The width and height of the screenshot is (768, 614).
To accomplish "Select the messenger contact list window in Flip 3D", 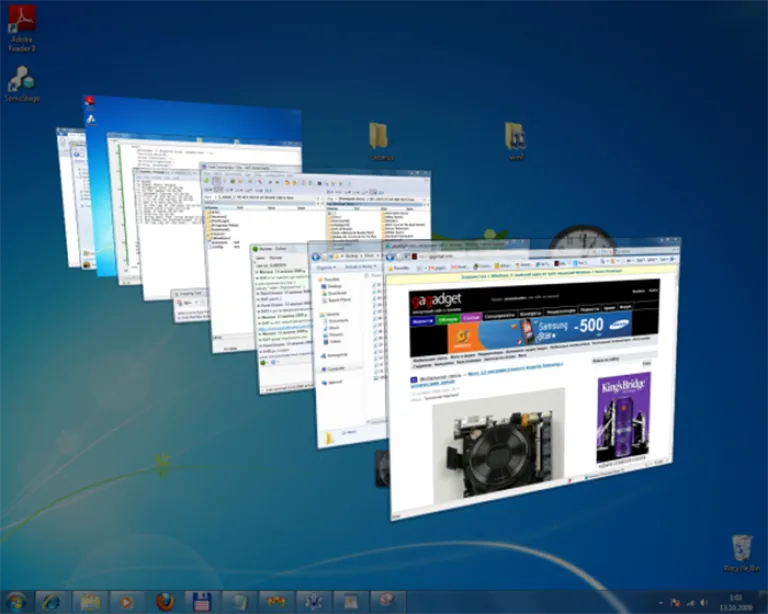I will coord(282,321).
